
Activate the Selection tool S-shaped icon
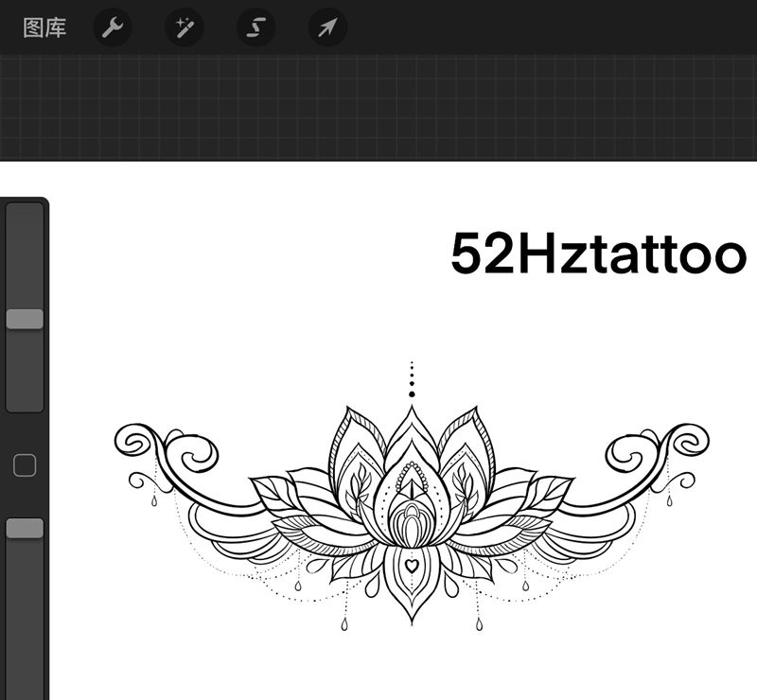[255, 27]
